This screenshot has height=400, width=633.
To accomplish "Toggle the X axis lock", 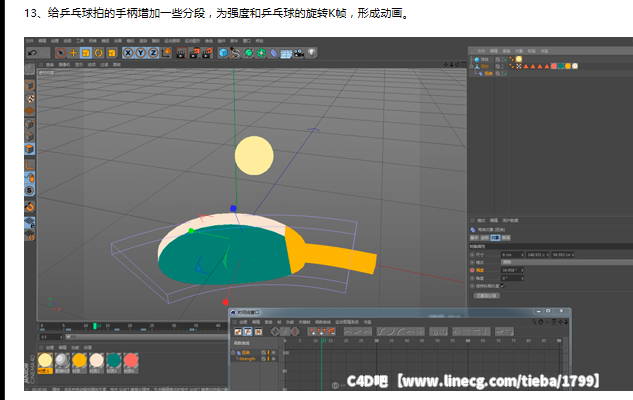I will (x=128, y=53).
